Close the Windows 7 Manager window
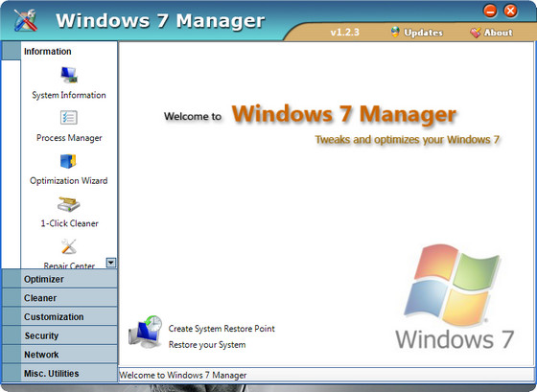 point(510,11)
